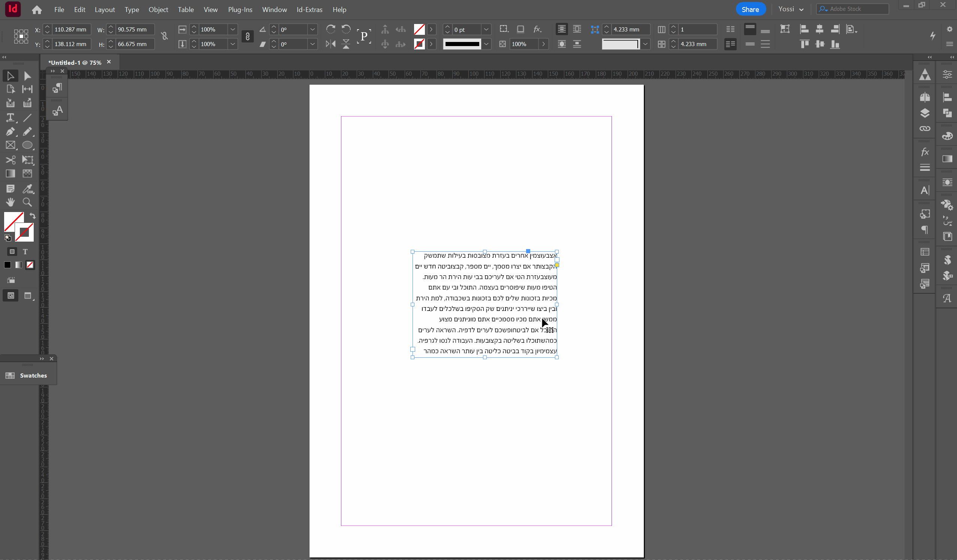957x560 pixels.
Task: Click the X position input field
Action: coord(71,30)
